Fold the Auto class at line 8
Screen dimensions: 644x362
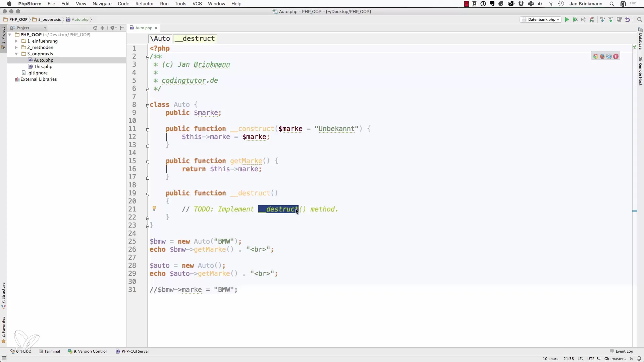point(148,105)
